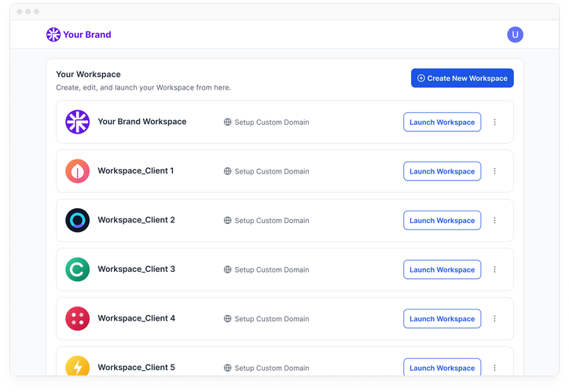Click the Workspace_Client 1 orange leaf logo

(77, 171)
